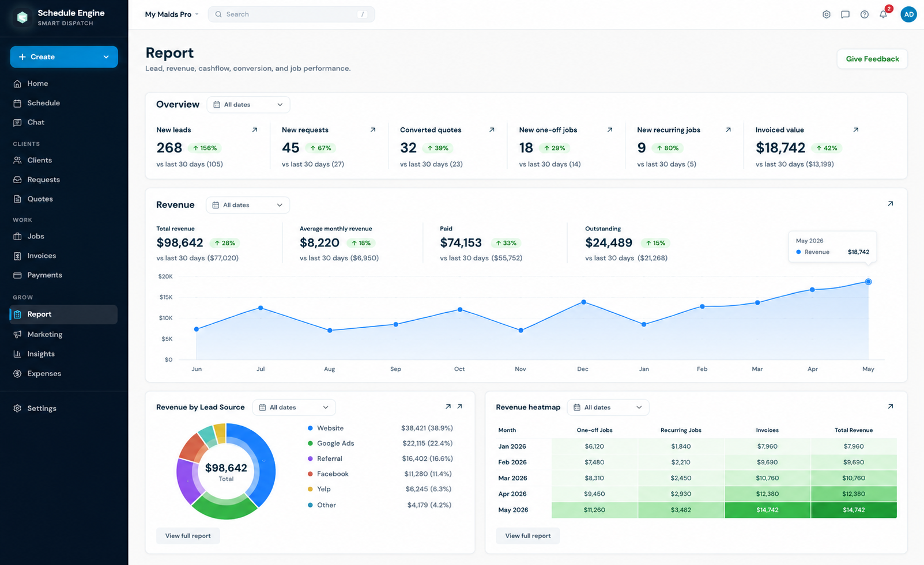The image size is (924, 565).
Task: Click the Yelp yellow legend dot
Action: point(310,489)
